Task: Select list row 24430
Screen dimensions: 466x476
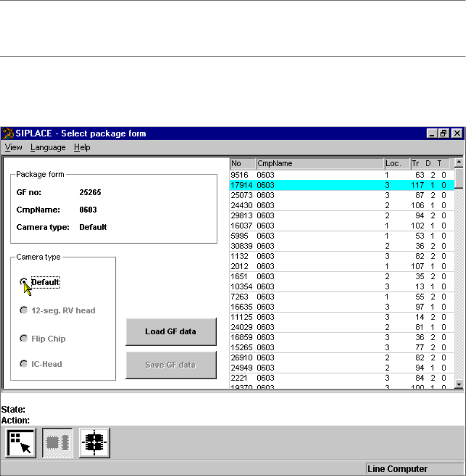Action: 342,205
